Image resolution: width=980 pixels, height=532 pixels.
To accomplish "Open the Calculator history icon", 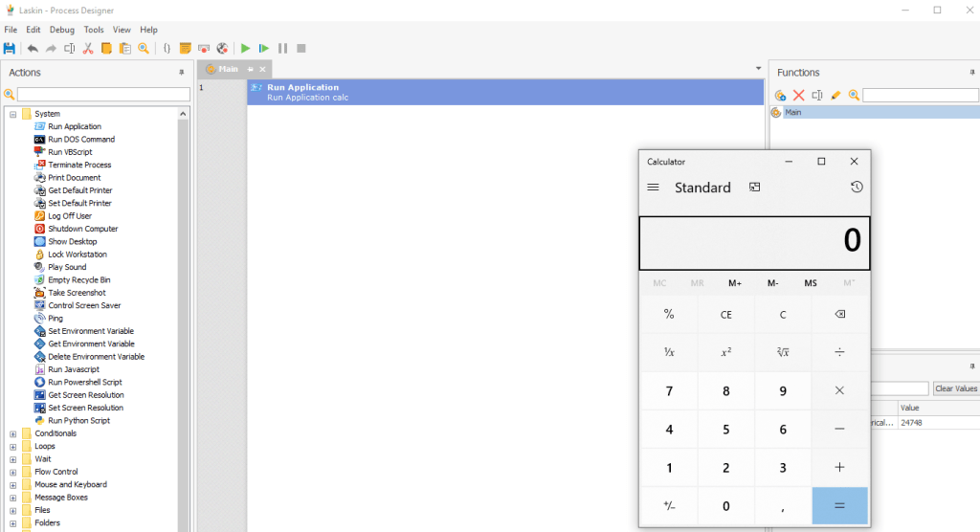I will [x=856, y=188].
